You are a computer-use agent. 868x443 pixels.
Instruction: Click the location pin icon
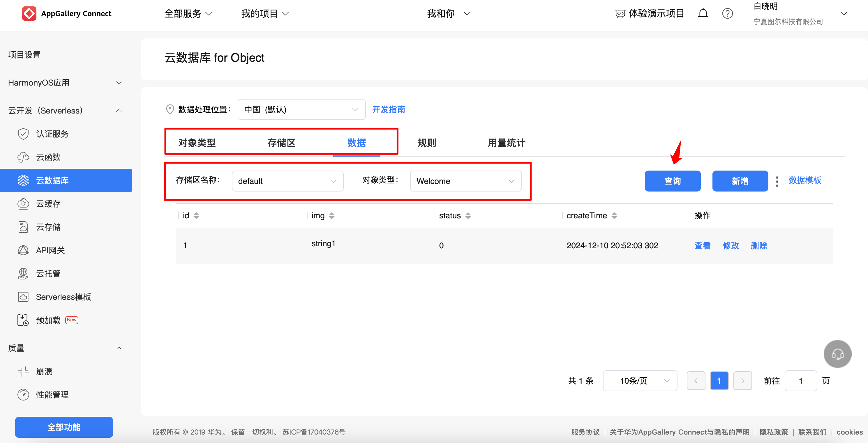pos(170,109)
